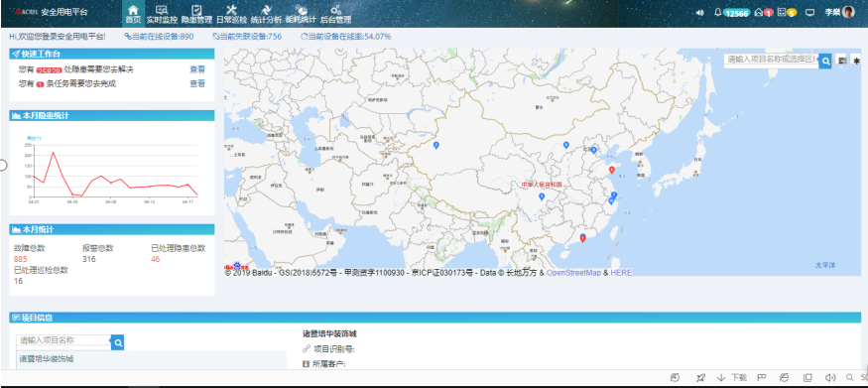Focus the map project name search field
Viewport: 868px width, 388px height.
pyautogui.click(x=772, y=61)
